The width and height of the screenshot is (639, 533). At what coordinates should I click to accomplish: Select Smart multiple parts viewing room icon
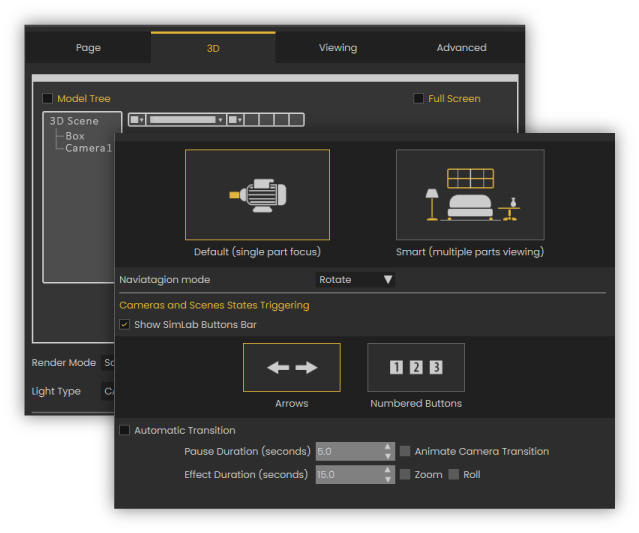point(470,195)
